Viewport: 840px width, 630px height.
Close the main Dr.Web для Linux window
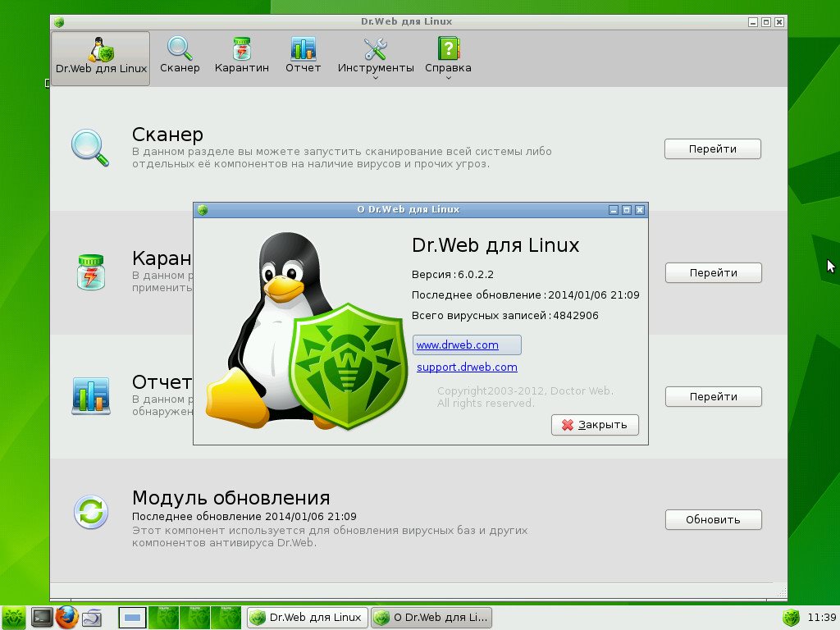pos(779,22)
